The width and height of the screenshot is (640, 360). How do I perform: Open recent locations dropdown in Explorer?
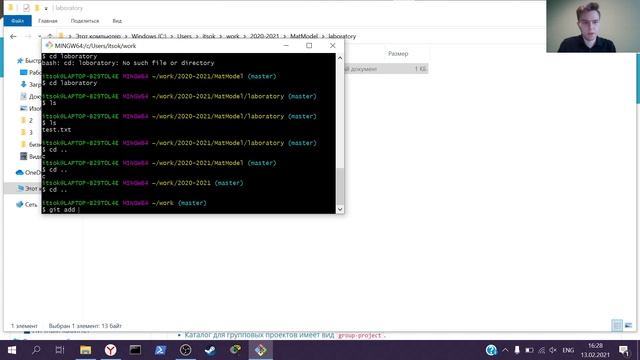39,36
